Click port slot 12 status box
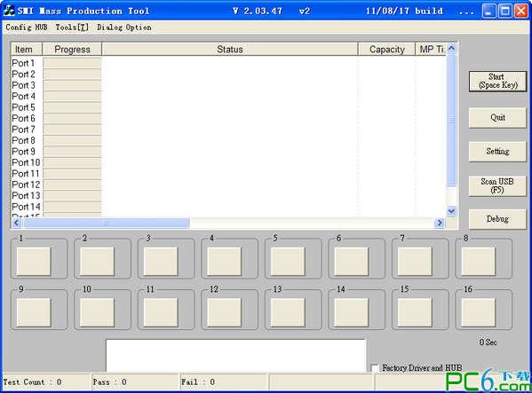Image resolution: width=532 pixels, height=393 pixels. tap(224, 312)
